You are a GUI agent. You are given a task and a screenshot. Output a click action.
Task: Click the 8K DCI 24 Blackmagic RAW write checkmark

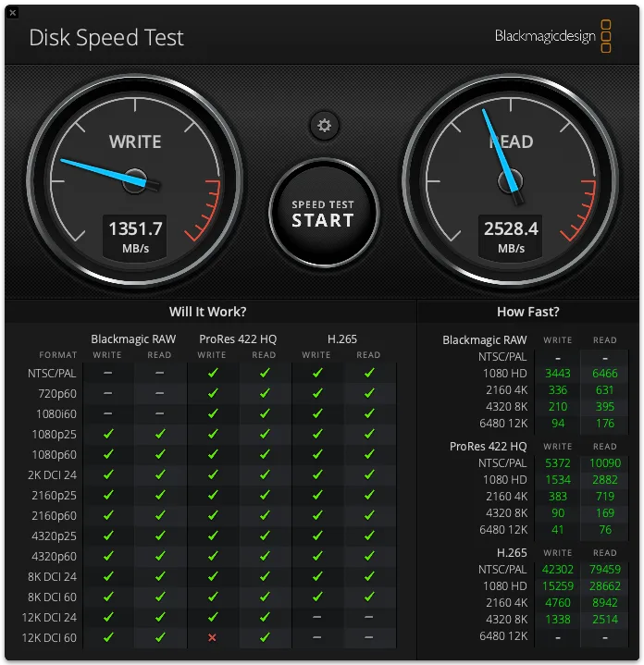pos(108,576)
